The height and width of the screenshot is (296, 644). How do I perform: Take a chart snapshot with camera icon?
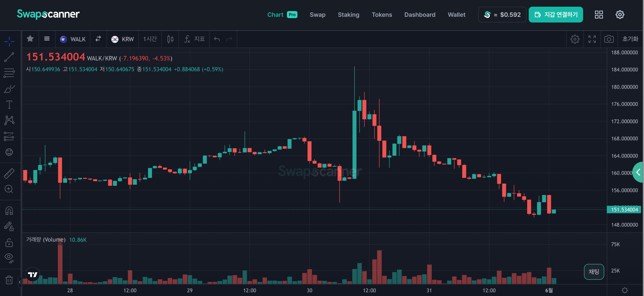609,39
